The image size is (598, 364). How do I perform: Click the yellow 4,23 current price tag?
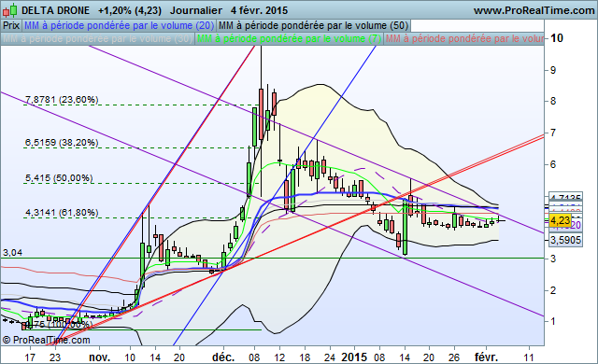point(561,220)
